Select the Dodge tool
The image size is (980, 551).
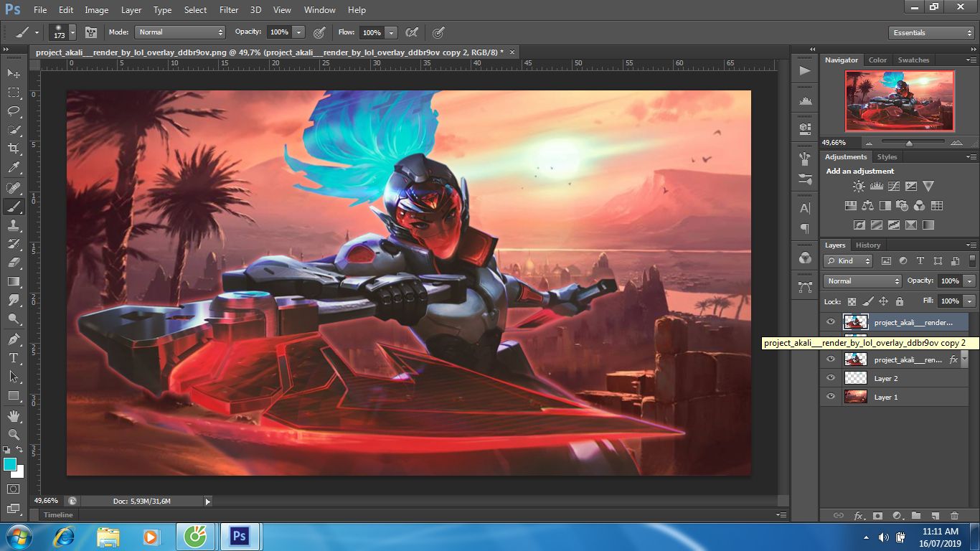(x=14, y=319)
